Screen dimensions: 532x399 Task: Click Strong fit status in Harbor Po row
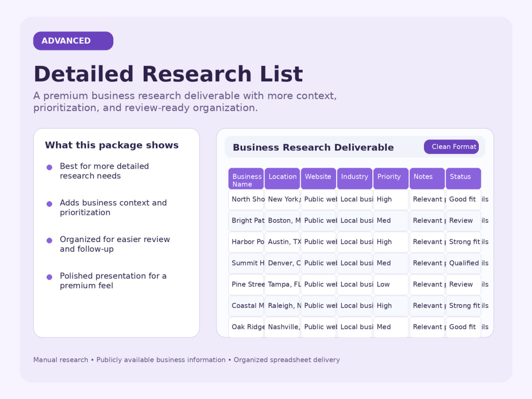[463, 242]
